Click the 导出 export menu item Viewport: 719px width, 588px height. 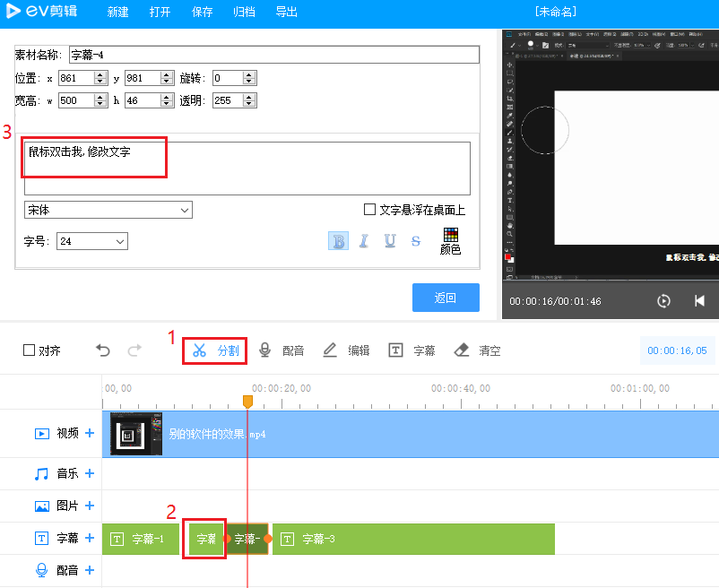[x=287, y=13]
